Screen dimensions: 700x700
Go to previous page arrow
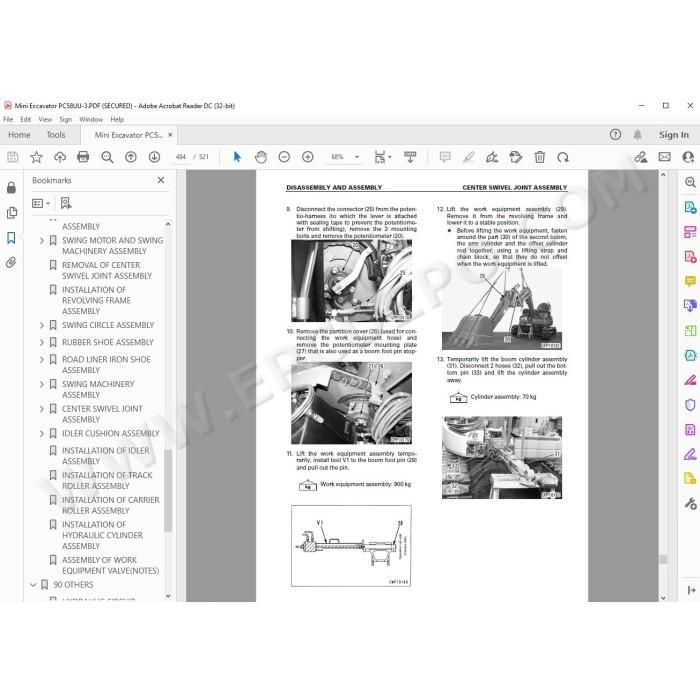[131, 157]
